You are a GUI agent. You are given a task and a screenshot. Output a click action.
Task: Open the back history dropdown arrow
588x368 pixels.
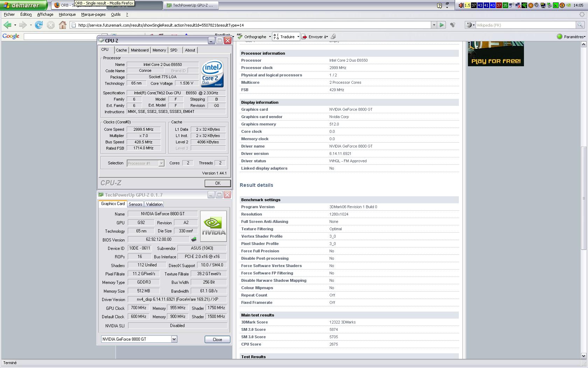(15, 25)
